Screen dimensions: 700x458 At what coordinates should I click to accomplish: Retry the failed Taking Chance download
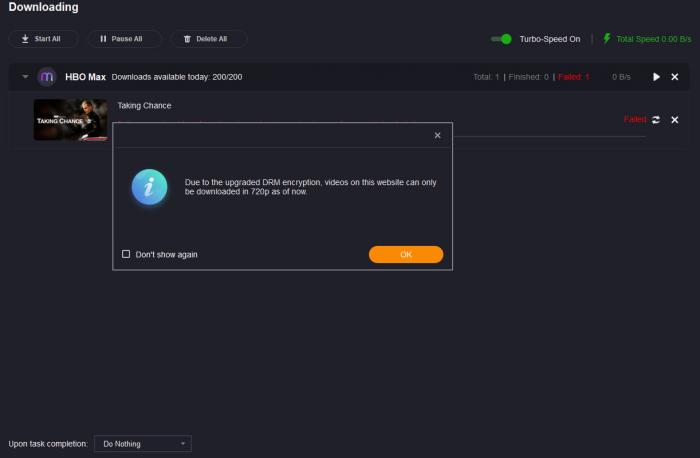[656, 120]
